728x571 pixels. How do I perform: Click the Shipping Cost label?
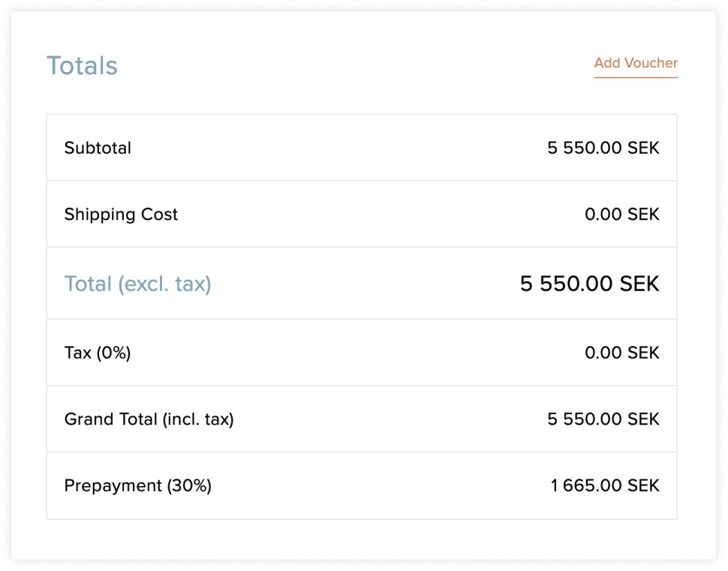(121, 215)
